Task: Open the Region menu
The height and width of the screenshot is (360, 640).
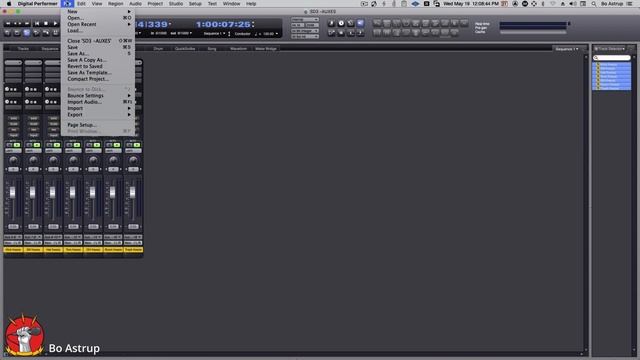Action: [116, 4]
